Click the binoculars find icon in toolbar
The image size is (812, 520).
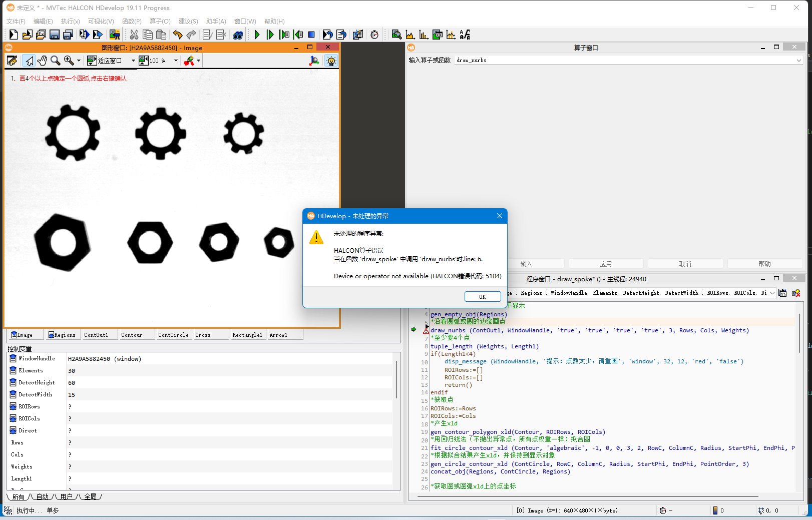[x=238, y=35]
